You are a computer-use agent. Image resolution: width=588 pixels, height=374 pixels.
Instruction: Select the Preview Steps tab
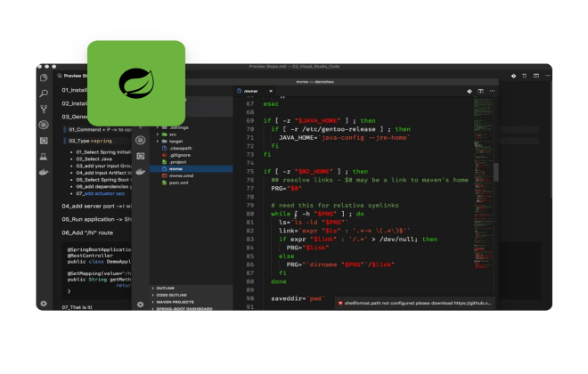click(78, 76)
